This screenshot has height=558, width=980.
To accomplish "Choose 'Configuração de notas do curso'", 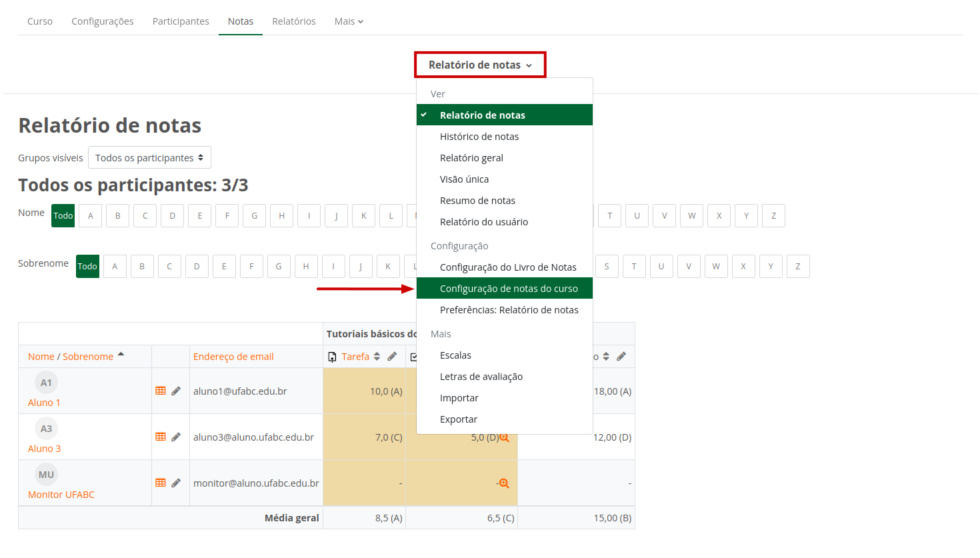I will pyautogui.click(x=508, y=289).
